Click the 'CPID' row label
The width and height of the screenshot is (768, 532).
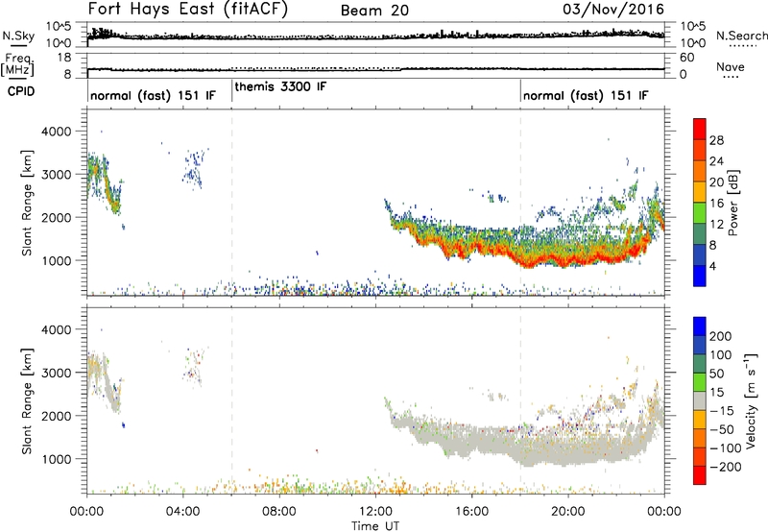pos(21,91)
